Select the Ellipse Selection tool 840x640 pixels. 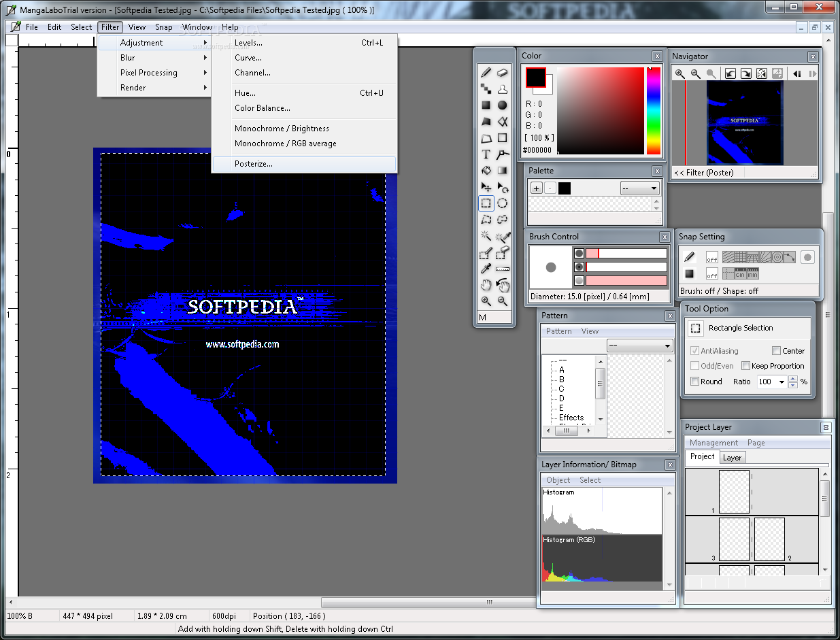pos(503,203)
